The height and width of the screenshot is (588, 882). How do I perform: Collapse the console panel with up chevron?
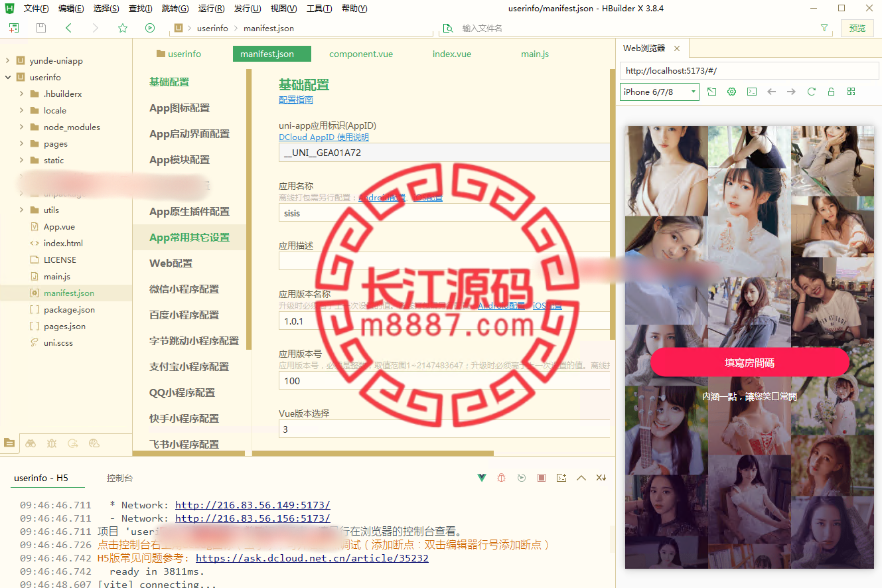(581, 478)
